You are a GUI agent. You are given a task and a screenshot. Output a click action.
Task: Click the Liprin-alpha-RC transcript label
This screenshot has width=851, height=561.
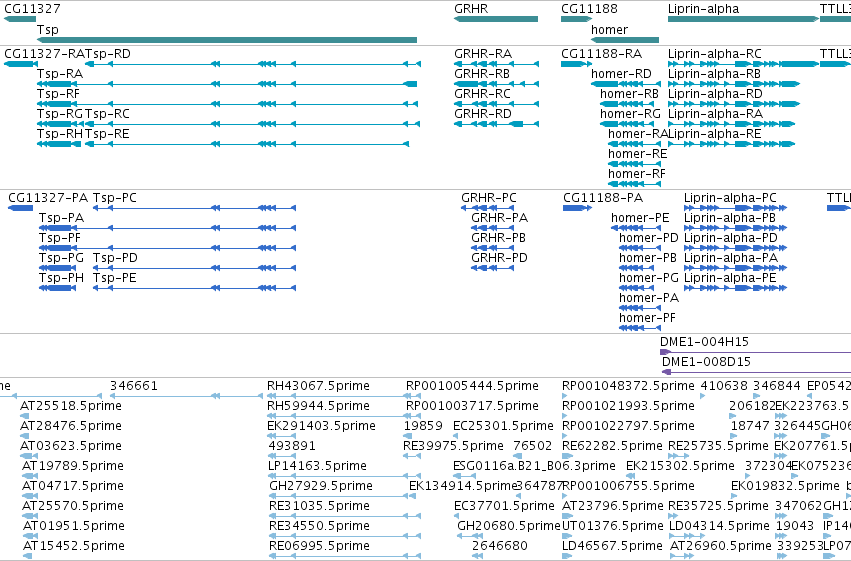coord(715,54)
